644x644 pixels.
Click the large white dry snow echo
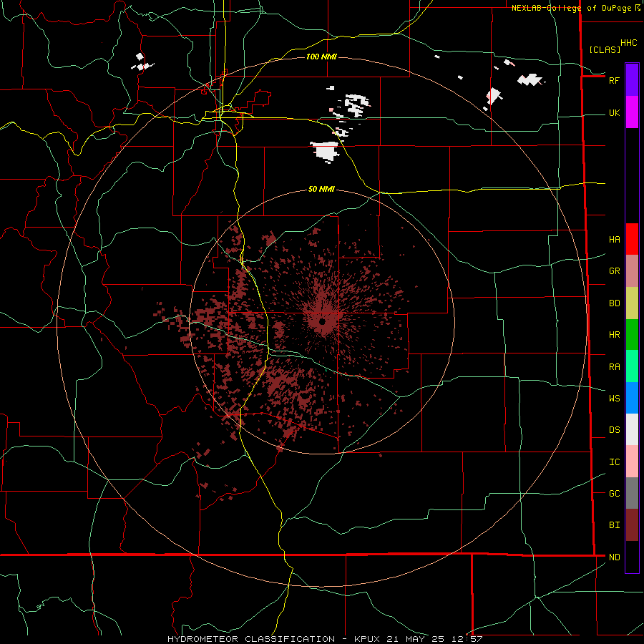click(326, 151)
